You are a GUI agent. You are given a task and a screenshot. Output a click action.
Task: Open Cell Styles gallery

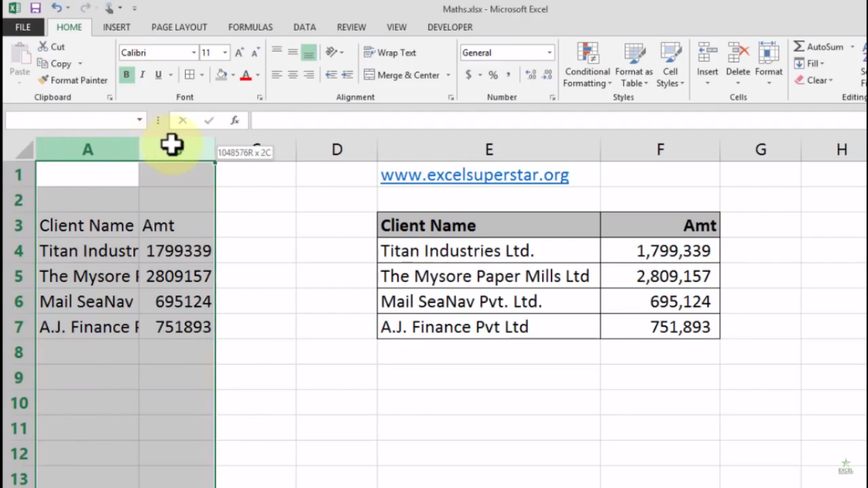(x=671, y=65)
